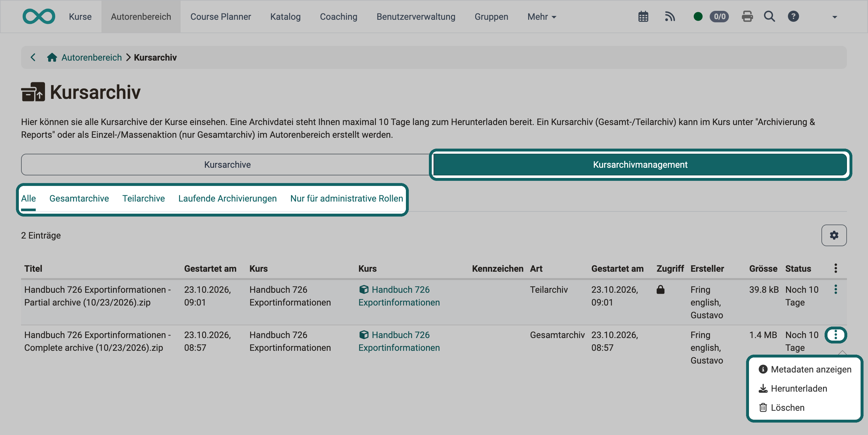Click the OpenOlat infinity logo
This screenshot has width=868, height=435.
(x=39, y=17)
